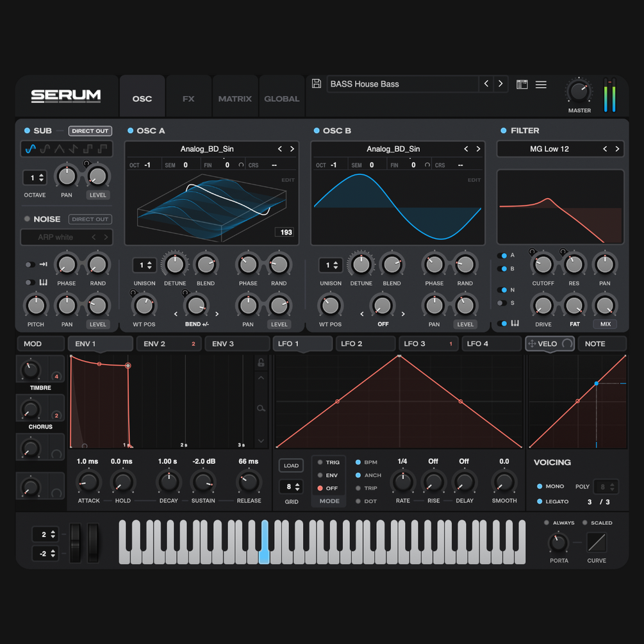The height and width of the screenshot is (644, 644).
Task: Click the OSC A EDIT button
Action: tap(288, 180)
